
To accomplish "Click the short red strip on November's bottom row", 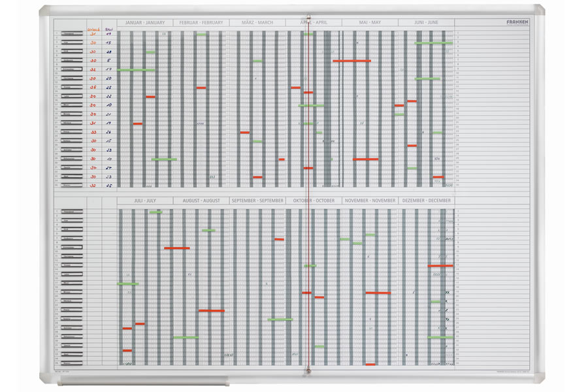I will tap(370, 365).
